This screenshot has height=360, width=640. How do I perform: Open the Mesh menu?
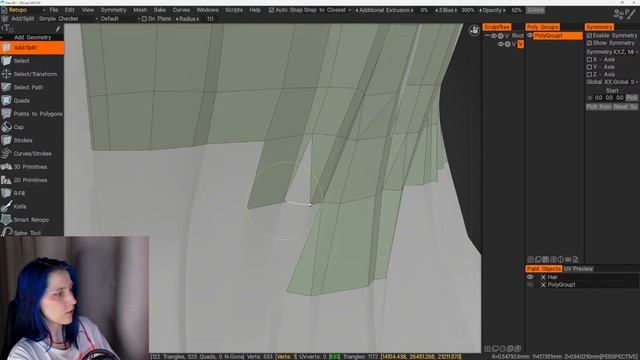tap(140, 10)
